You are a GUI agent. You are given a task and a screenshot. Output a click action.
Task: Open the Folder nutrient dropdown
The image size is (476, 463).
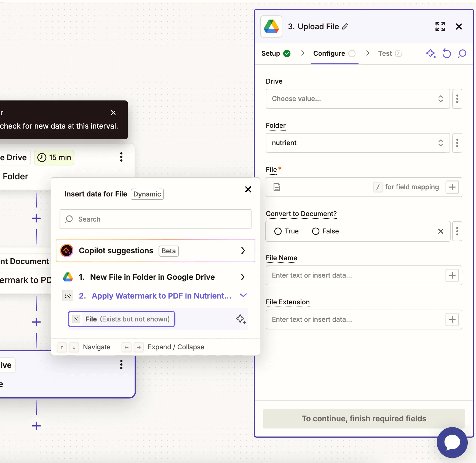click(357, 143)
